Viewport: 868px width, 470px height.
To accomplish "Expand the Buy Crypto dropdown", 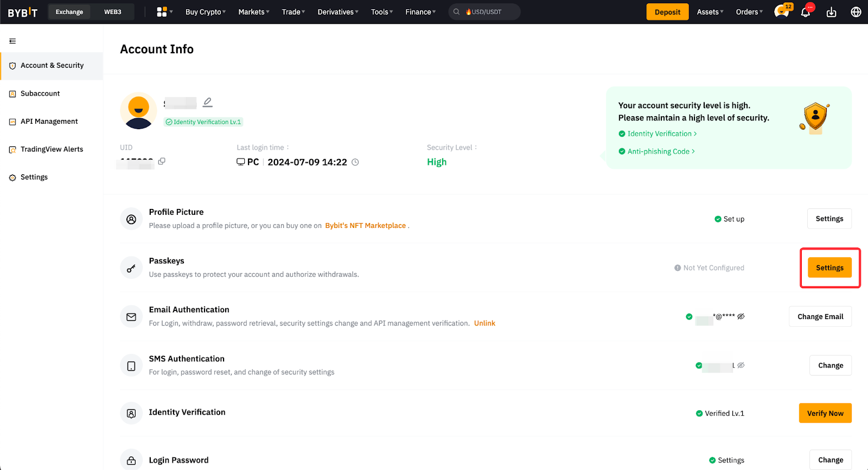I will click(205, 12).
